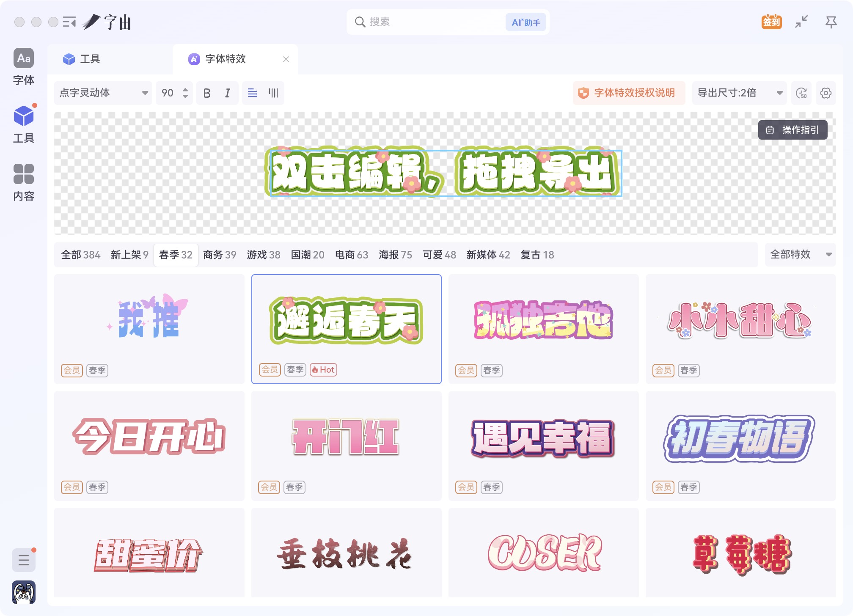Open the hamburger menu at bottom left
Image resolution: width=853 pixels, height=616 pixels.
pyautogui.click(x=24, y=560)
